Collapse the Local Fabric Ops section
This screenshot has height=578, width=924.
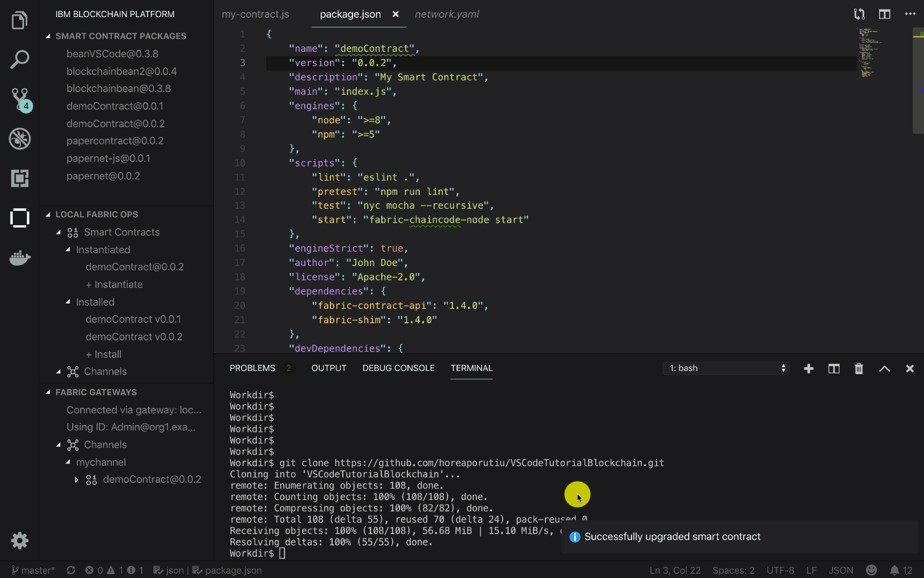(x=48, y=214)
